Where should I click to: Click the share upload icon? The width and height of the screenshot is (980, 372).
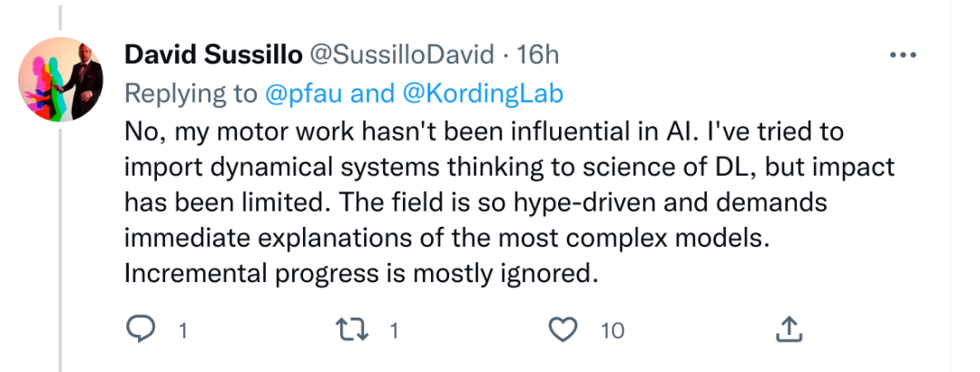click(x=789, y=330)
